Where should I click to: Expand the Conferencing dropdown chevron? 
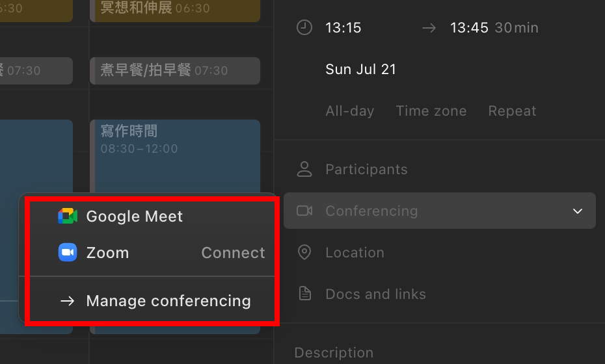click(x=577, y=211)
